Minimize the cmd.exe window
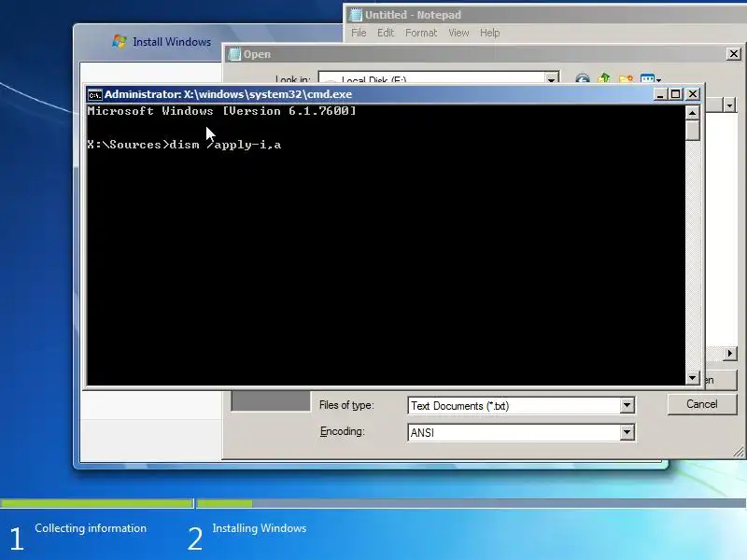The image size is (747, 560). 660,94
